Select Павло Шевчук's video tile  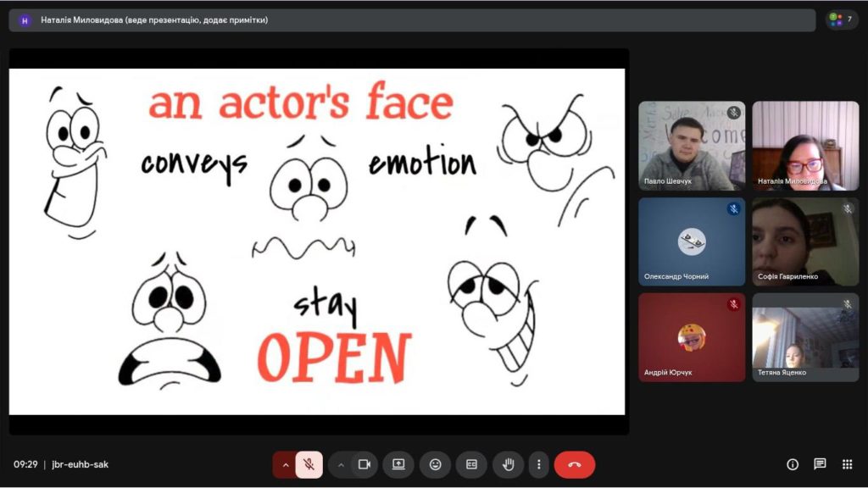[x=692, y=146]
